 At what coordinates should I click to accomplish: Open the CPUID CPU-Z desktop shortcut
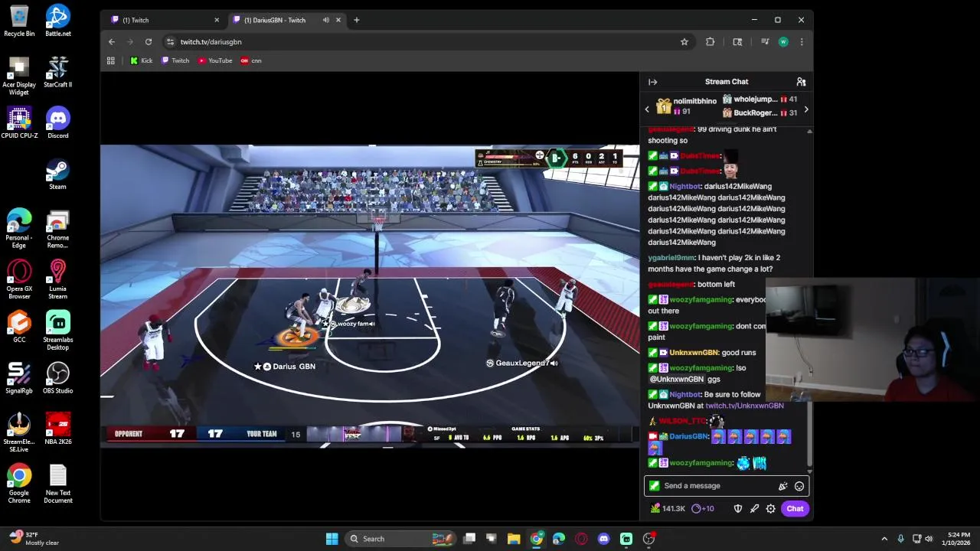19,122
